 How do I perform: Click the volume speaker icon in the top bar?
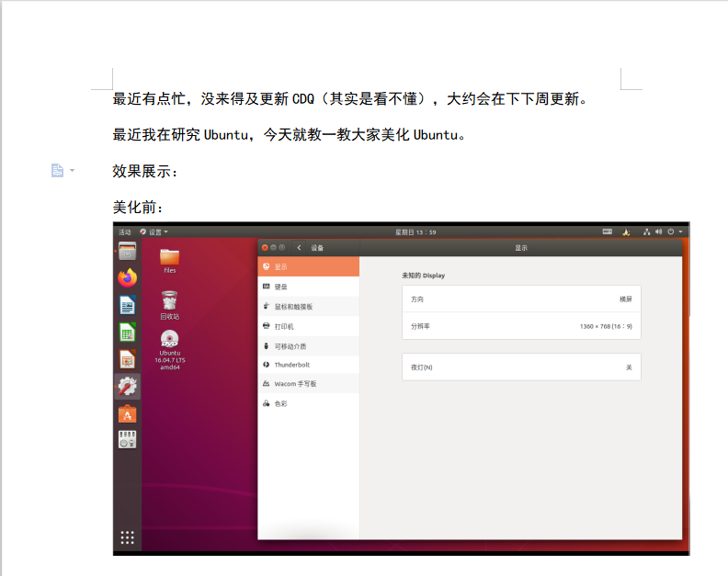coord(659,232)
